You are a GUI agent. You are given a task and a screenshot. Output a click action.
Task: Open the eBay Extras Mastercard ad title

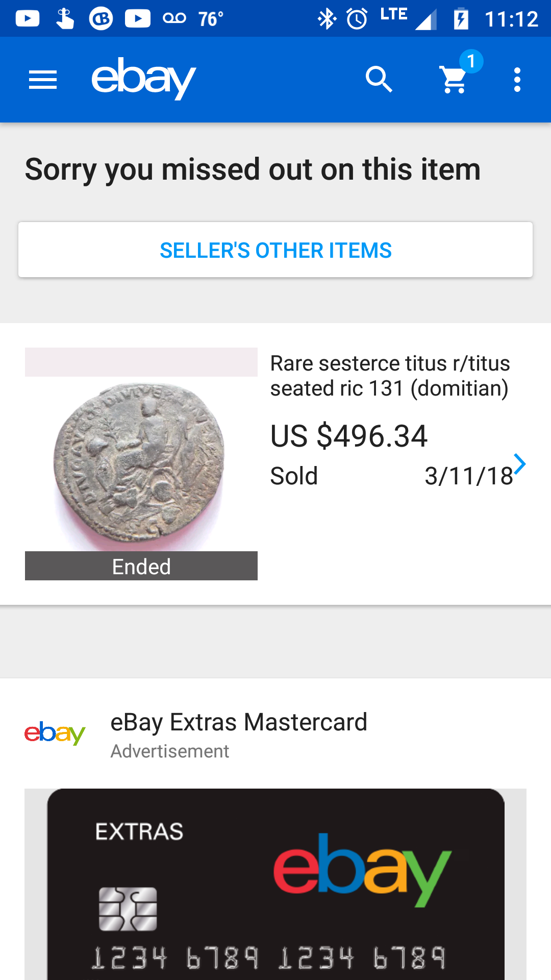click(x=239, y=722)
